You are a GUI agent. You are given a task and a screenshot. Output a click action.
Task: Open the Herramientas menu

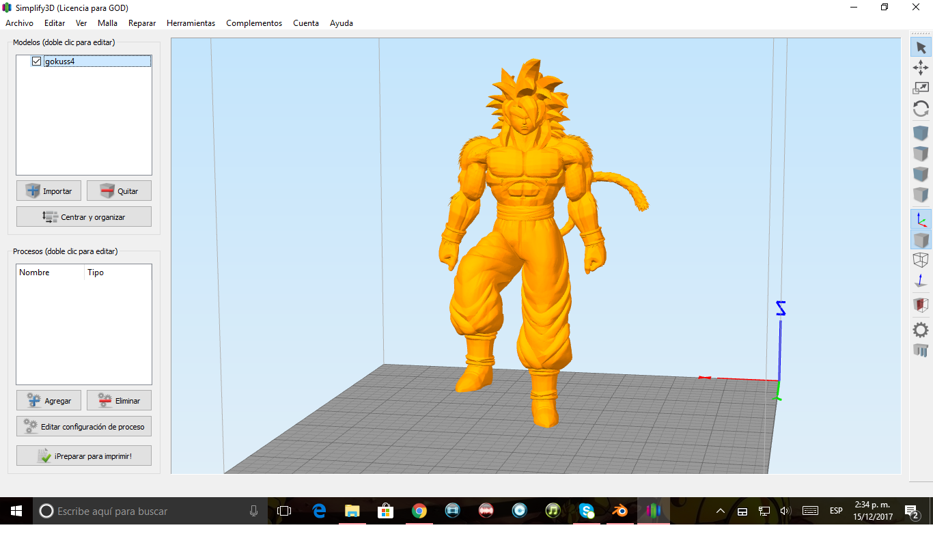coord(191,23)
